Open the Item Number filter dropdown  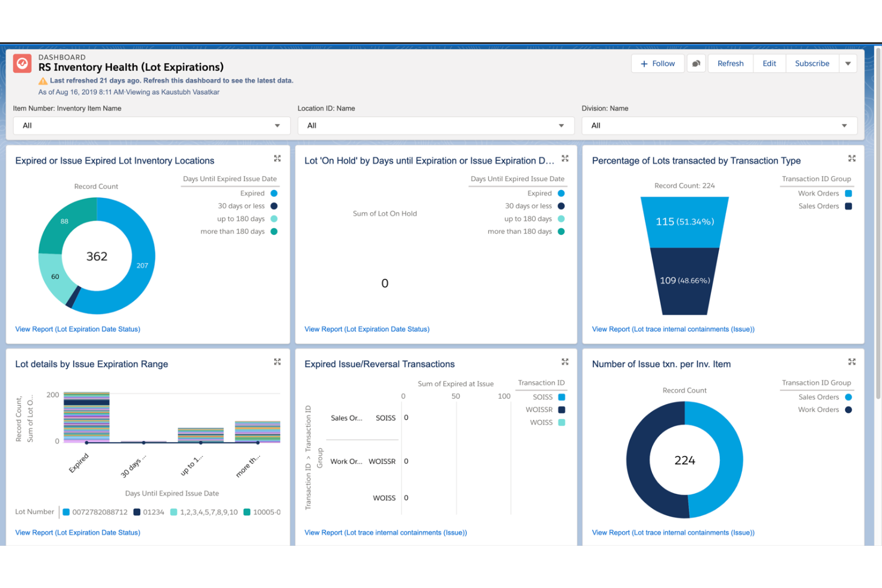(x=151, y=126)
